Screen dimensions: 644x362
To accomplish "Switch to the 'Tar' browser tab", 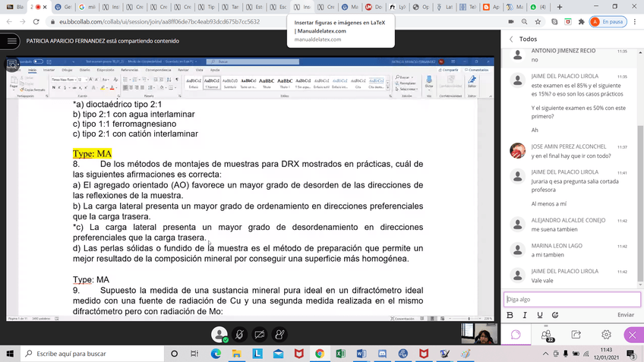I will point(230,7).
